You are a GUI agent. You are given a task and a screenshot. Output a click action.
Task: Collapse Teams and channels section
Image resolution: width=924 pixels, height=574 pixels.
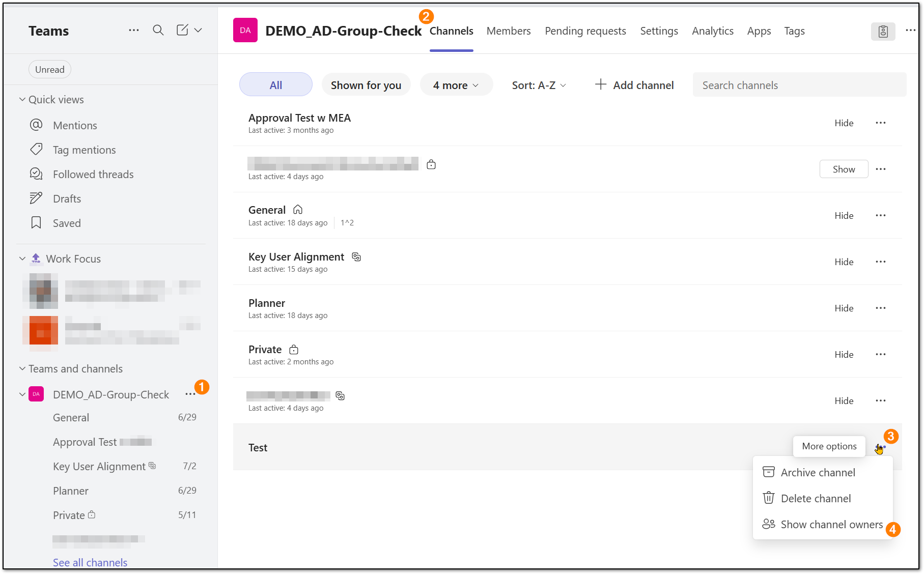click(x=22, y=368)
